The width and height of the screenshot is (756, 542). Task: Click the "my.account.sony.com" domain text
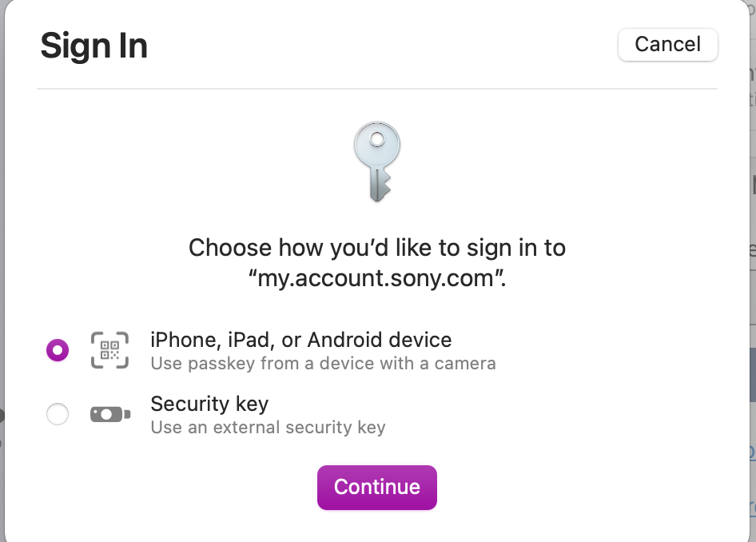376,279
